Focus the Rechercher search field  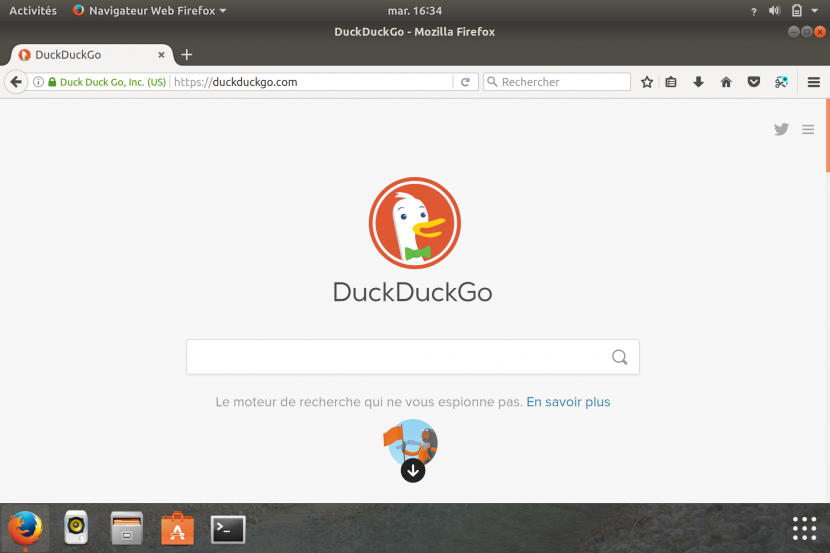click(x=557, y=82)
